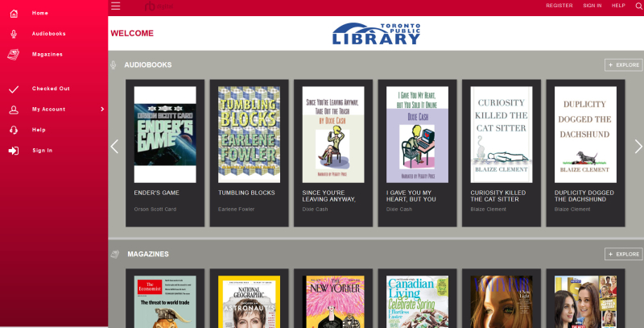The image size is (644, 328).
Task: Click SIGN IN in the top bar
Action: click(592, 6)
